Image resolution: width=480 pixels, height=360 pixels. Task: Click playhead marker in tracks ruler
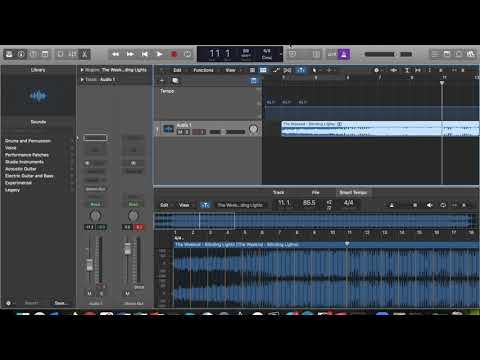click(442, 83)
